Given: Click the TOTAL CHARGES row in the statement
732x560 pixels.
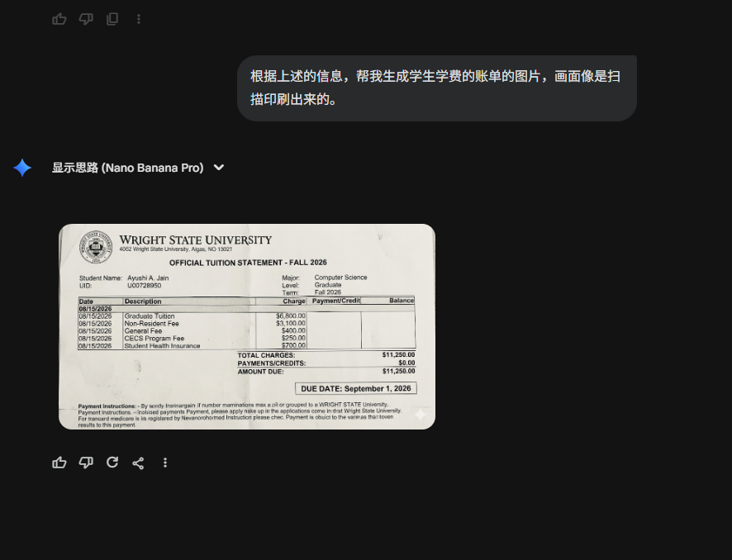Looking at the screenshot, I should (x=326, y=355).
